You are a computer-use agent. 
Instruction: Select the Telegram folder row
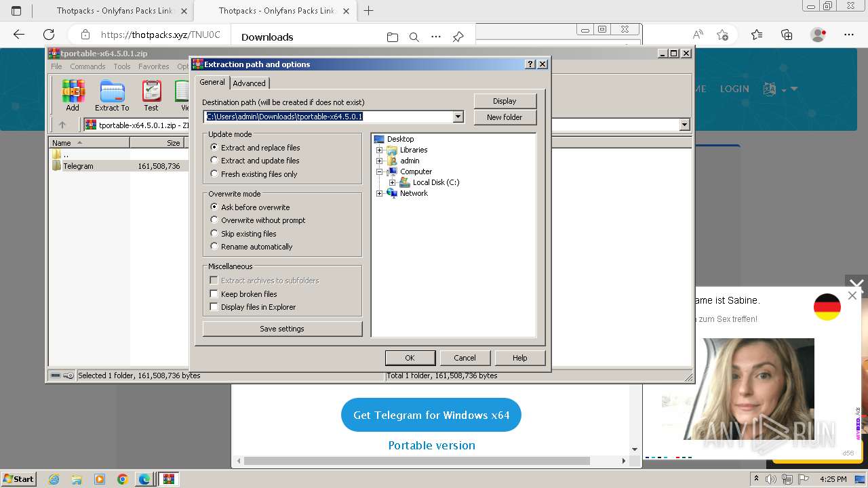(x=118, y=166)
